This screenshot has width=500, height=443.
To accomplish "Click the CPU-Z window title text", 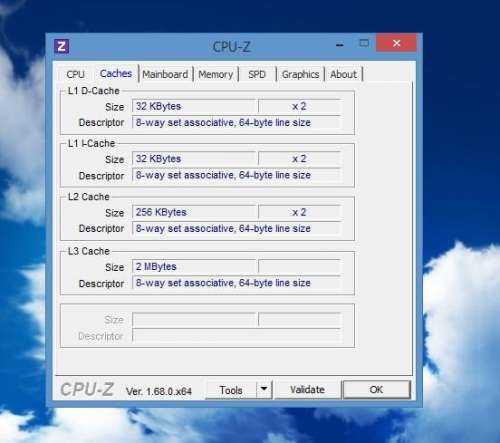I will (231, 47).
